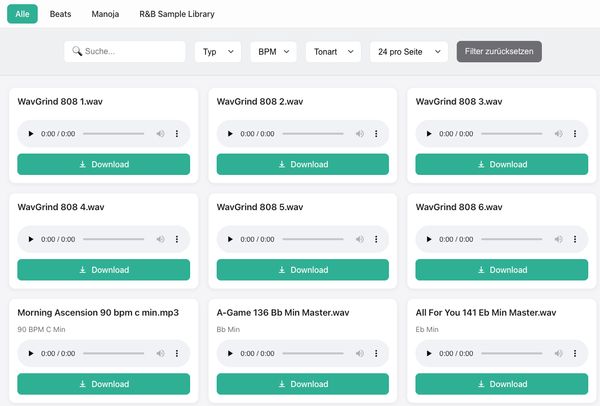Screen dimensions: 600x406
Task: Play WavGrind 808 3.wav audio
Action: point(427,133)
